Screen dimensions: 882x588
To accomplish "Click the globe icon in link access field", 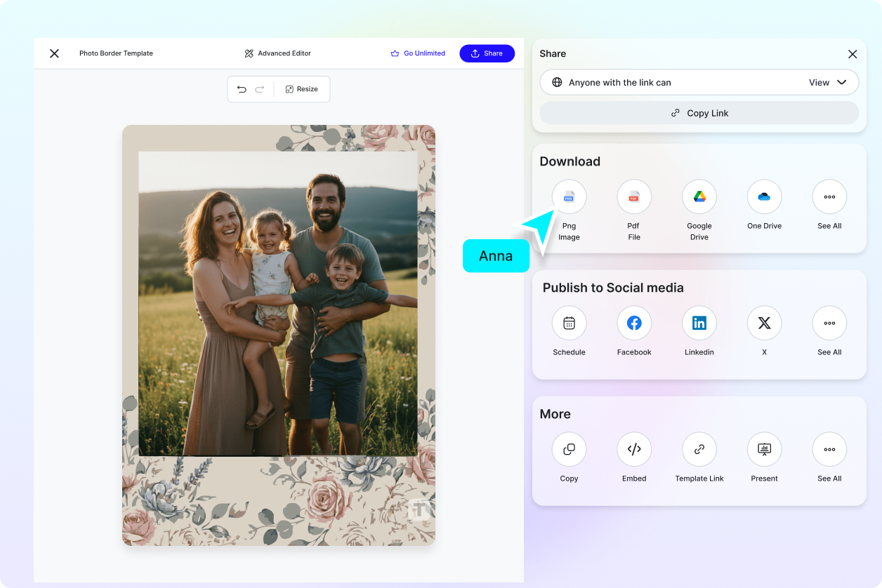I will point(557,82).
